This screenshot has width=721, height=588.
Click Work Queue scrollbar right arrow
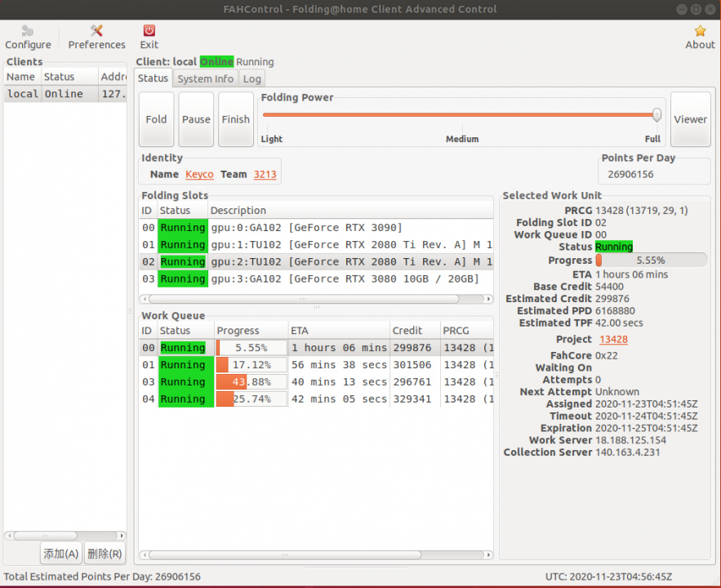[489, 555]
